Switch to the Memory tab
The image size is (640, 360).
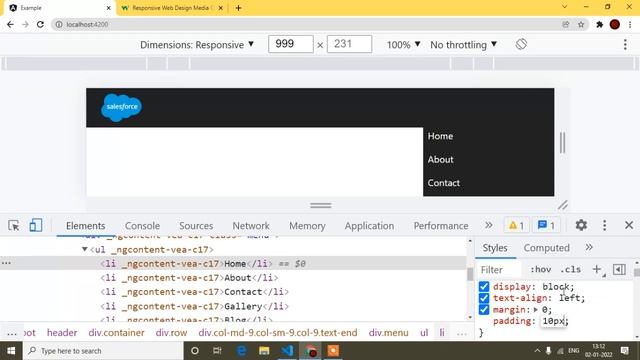point(307,226)
